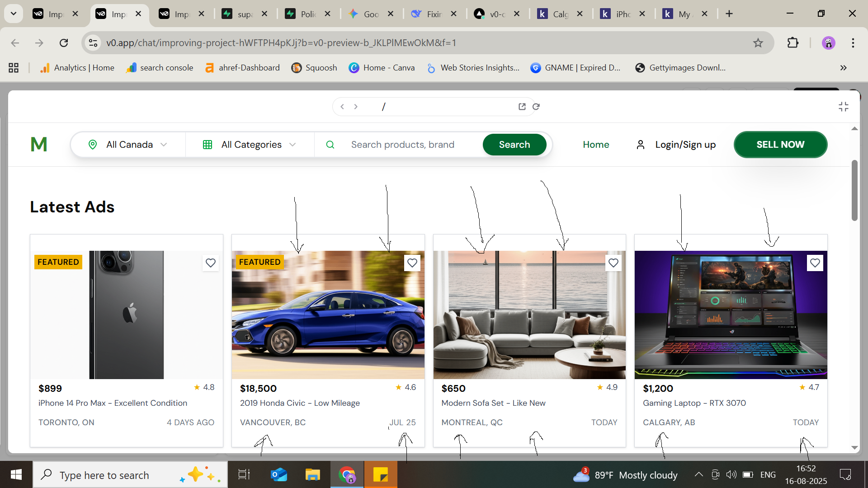868x488 pixels.
Task: Click the SELL NOW button
Action: point(780,144)
